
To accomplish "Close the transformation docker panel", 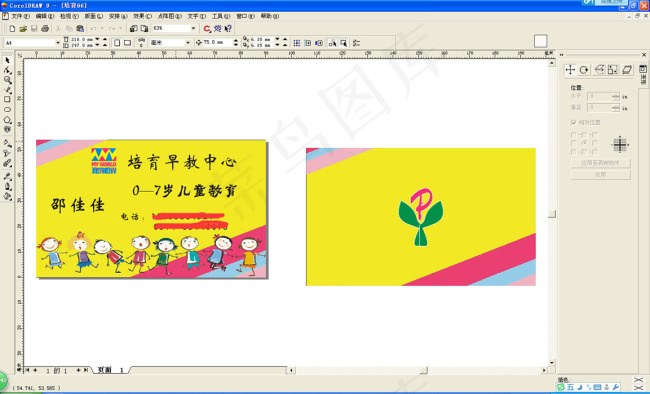I will (644, 55).
